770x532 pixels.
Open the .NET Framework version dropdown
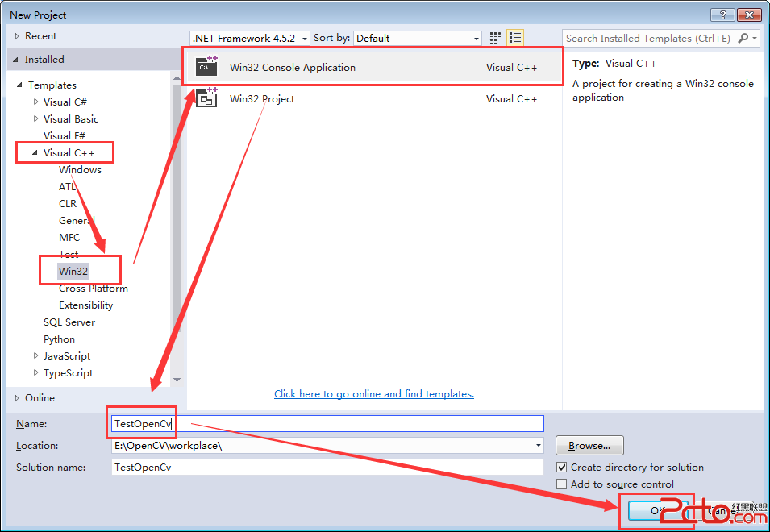click(250, 38)
